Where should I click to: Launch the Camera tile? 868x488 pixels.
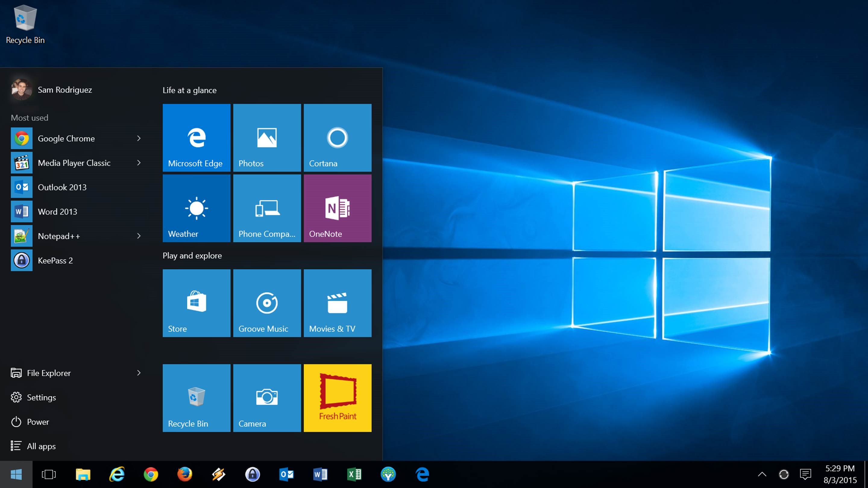pos(267,398)
